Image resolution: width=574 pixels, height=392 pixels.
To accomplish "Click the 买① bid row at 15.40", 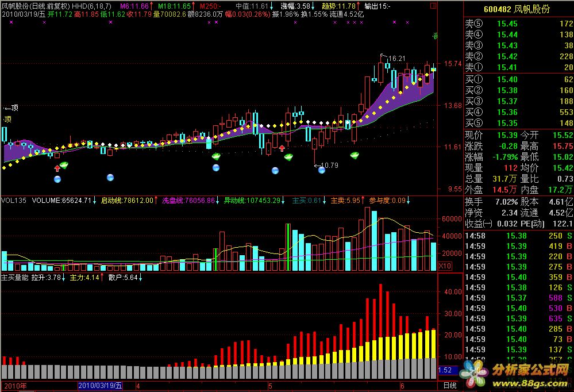I will pyautogui.click(x=519, y=79).
